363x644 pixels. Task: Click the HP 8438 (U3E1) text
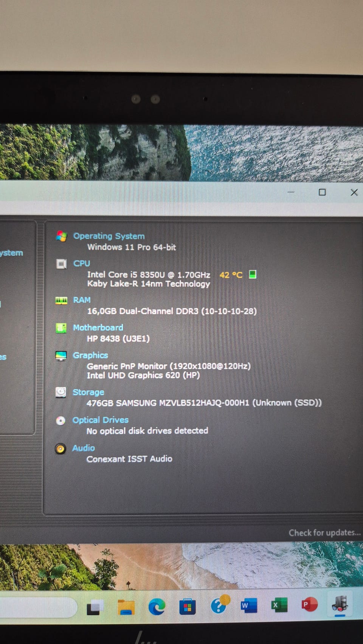click(118, 338)
